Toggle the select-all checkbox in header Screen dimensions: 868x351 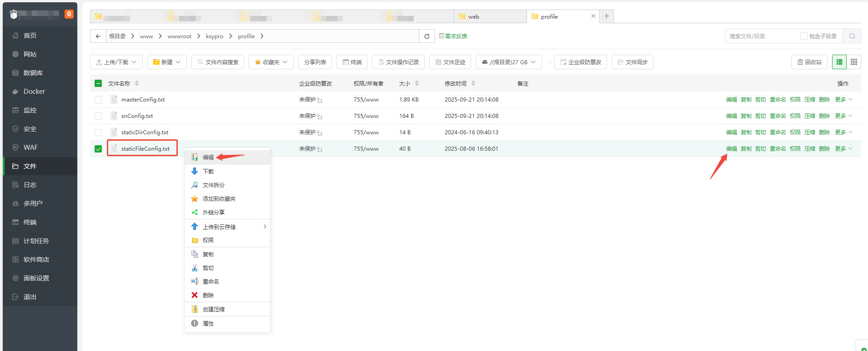click(x=98, y=83)
